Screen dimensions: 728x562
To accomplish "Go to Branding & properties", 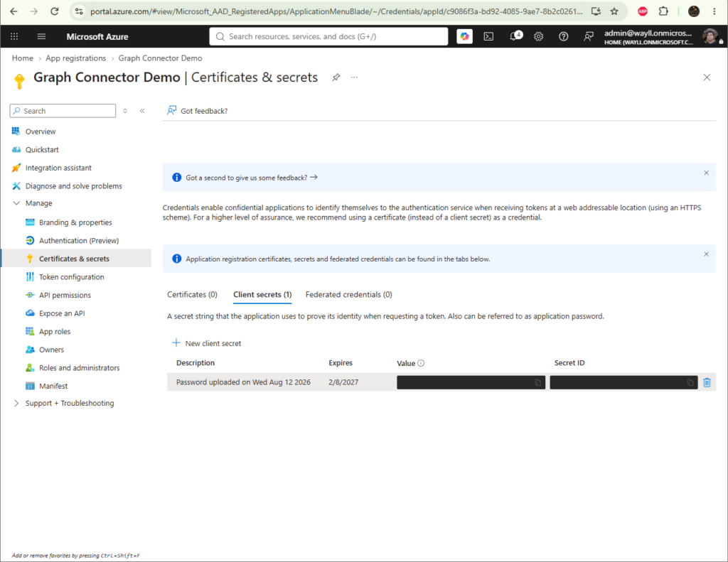I will (x=77, y=222).
